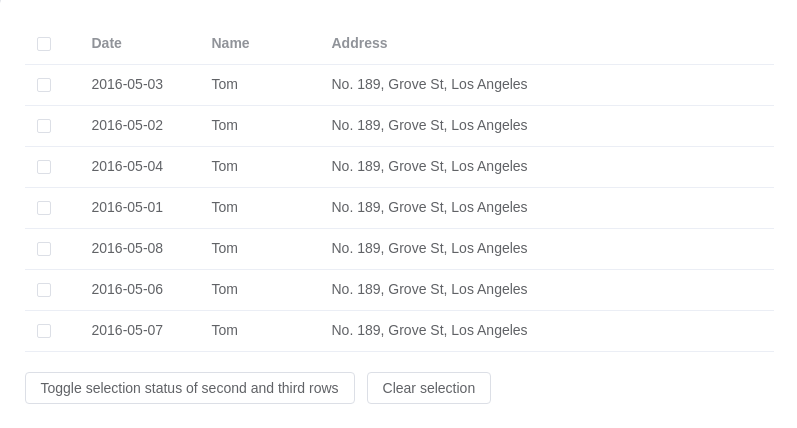
Task: Select the 2016-05-02 row checkbox
Action: [x=44, y=126]
